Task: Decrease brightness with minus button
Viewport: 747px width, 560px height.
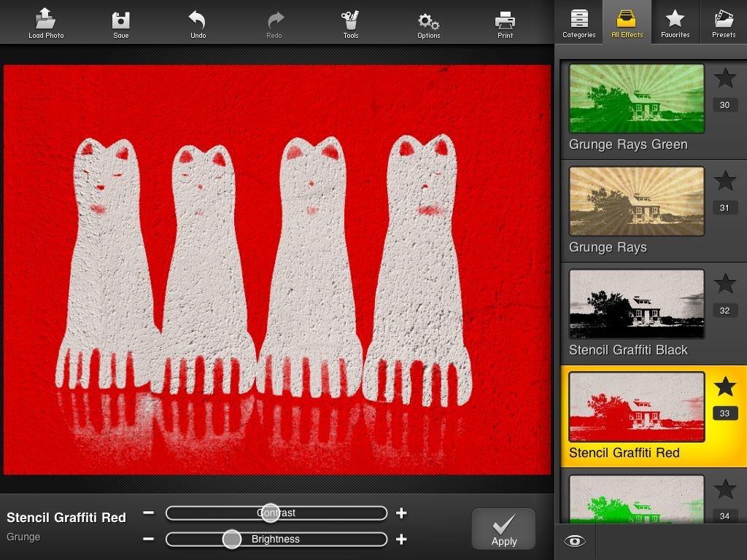Action: coord(149,539)
